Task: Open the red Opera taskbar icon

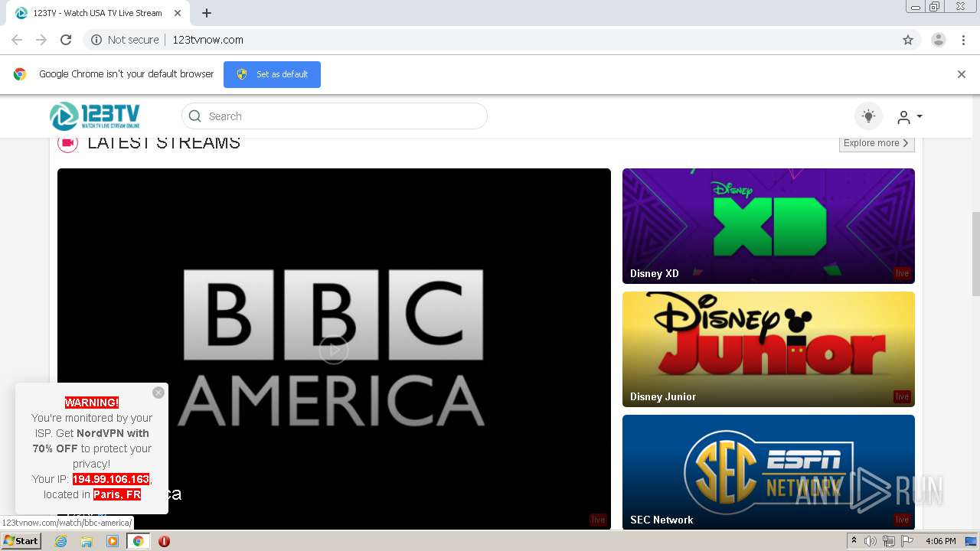Action: 164,541
